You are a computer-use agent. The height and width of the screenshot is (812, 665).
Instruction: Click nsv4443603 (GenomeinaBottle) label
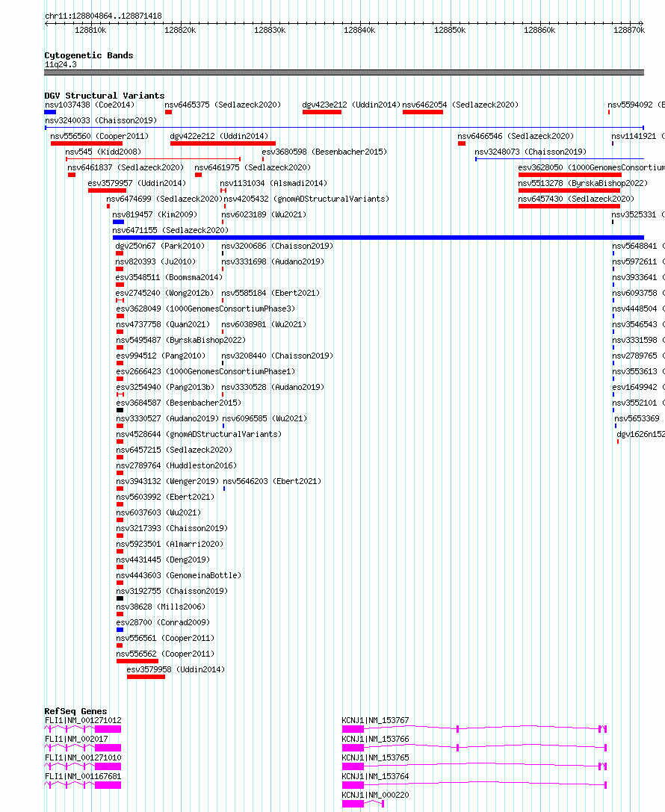click(x=179, y=574)
